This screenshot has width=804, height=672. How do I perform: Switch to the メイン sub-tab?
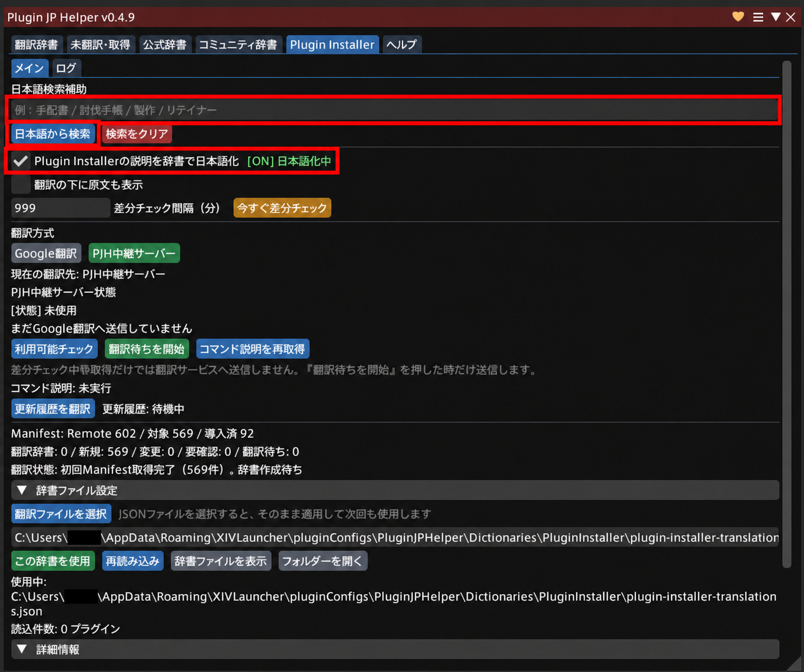coord(29,68)
